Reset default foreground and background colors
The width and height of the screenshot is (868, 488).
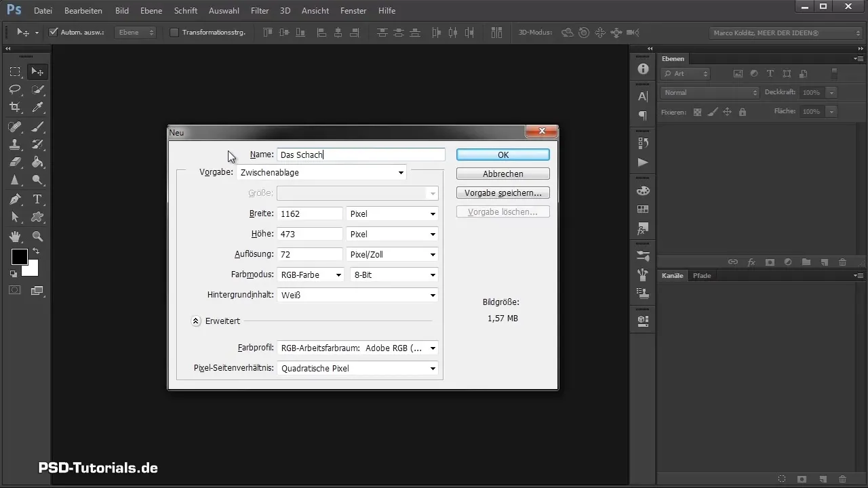click(x=14, y=274)
